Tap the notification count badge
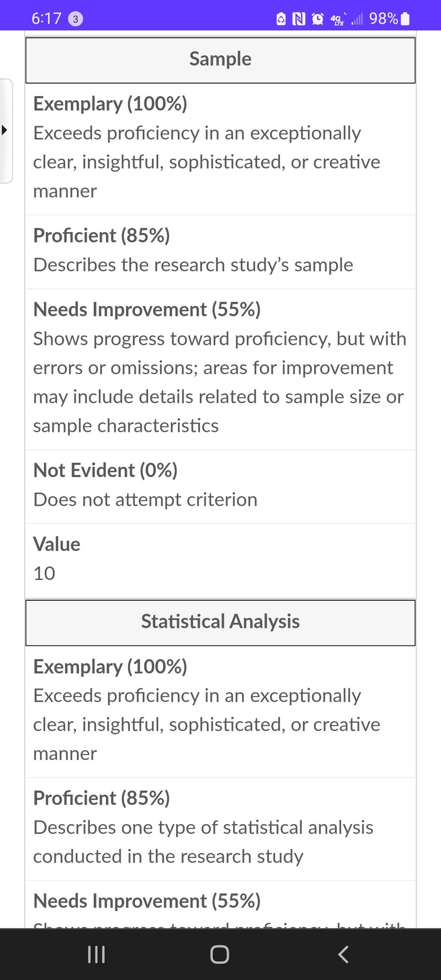This screenshot has height=980, width=441. pos(75,19)
